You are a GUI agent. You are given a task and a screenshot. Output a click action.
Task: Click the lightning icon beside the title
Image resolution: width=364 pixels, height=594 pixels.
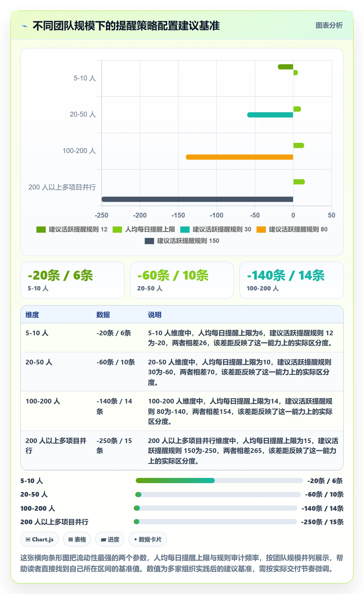point(25,26)
